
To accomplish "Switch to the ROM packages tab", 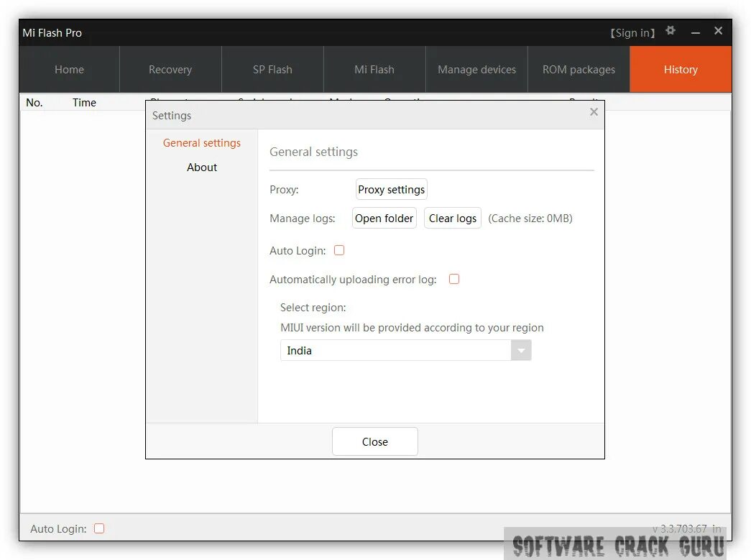I will pyautogui.click(x=579, y=70).
